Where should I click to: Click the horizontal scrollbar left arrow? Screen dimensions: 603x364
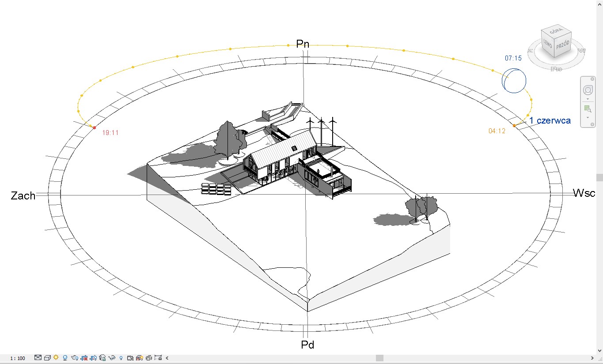click(x=167, y=358)
